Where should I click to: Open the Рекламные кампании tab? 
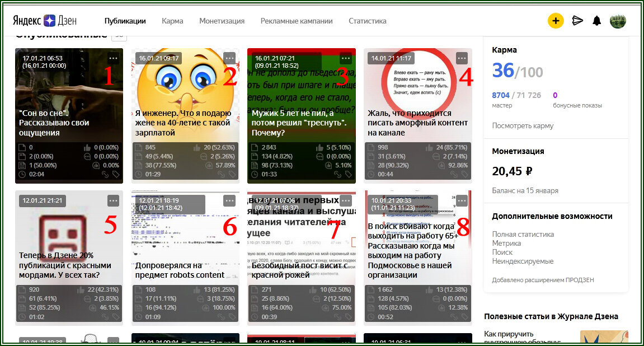297,21
